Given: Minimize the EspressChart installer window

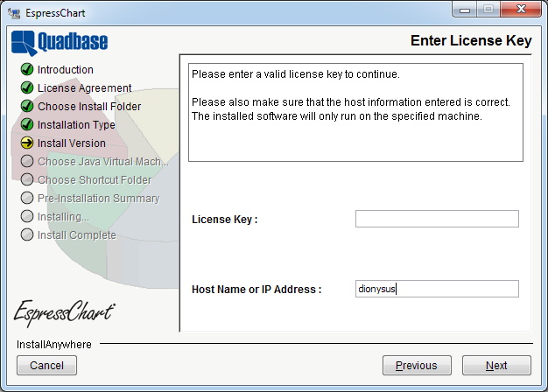Looking at the screenshot, I should click(465, 9).
